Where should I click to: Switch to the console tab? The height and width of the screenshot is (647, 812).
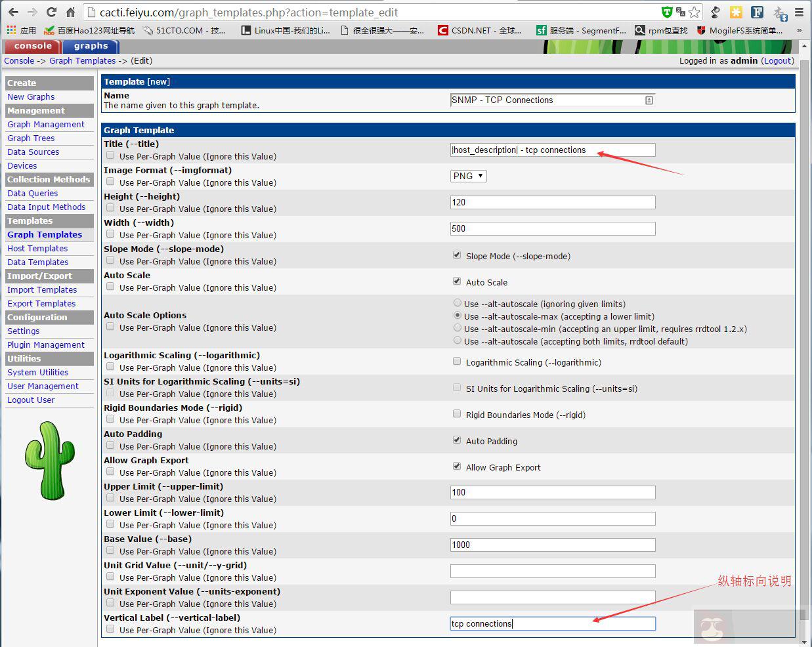(33, 46)
